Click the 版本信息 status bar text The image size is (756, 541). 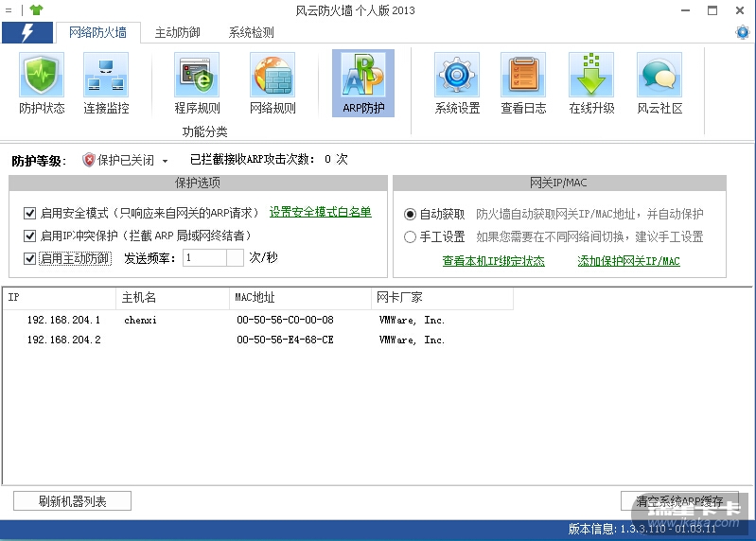pyautogui.click(x=642, y=529)
